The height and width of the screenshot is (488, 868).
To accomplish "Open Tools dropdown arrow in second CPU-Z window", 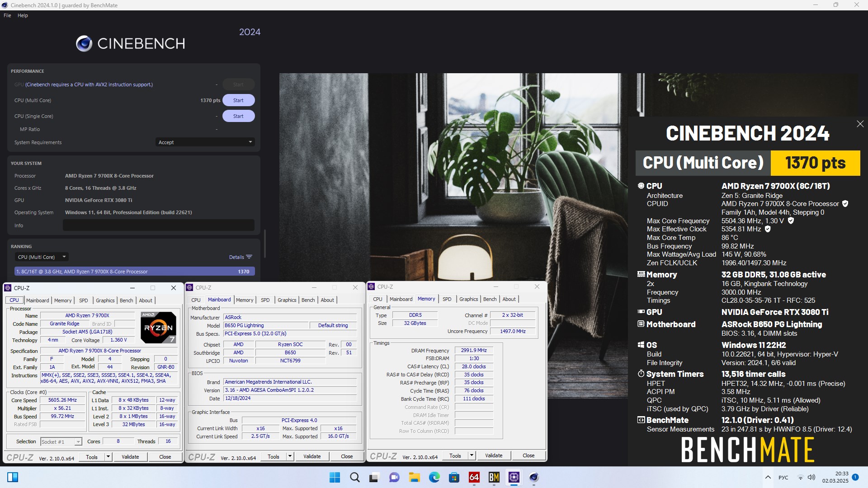I will pos(290,456).
